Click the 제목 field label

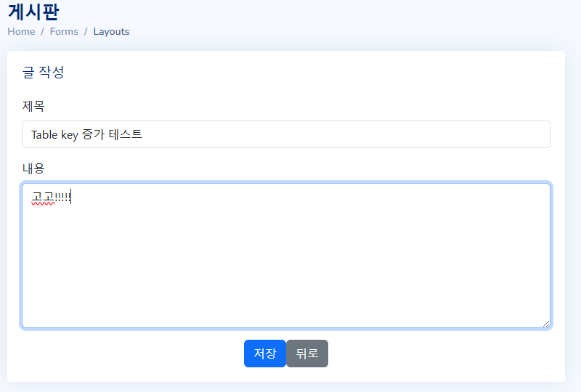pyautogui.click(x=33, y=106)
